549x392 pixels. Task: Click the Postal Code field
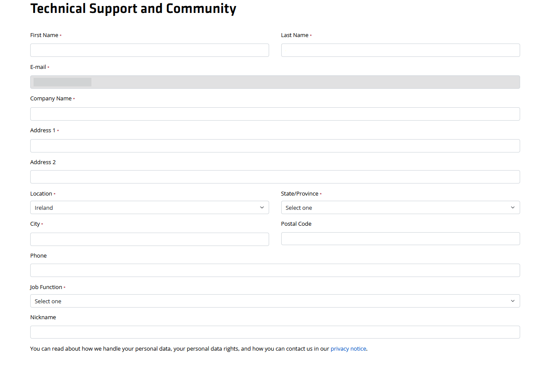coord(400,238)
